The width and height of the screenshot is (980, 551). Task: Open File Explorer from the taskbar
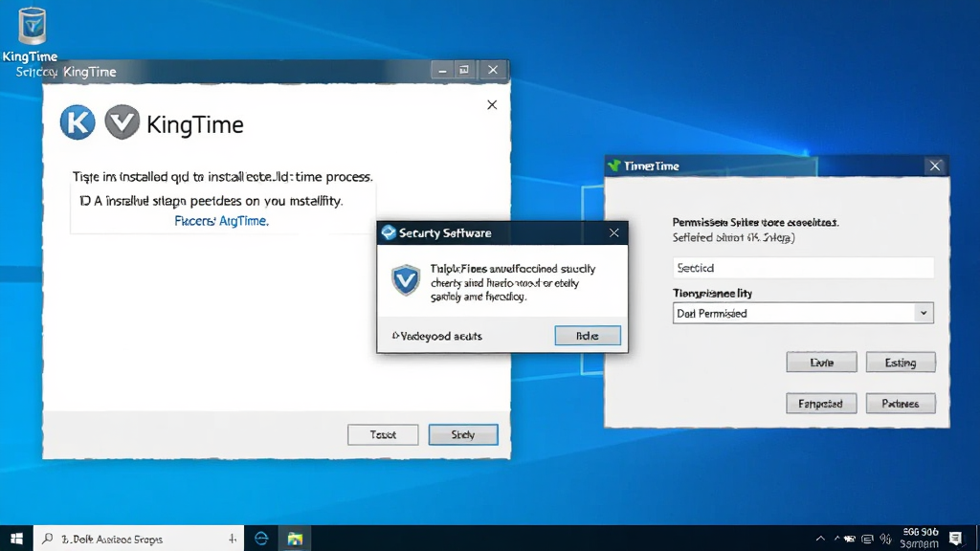pyautogui.click(x=295, y=539)
